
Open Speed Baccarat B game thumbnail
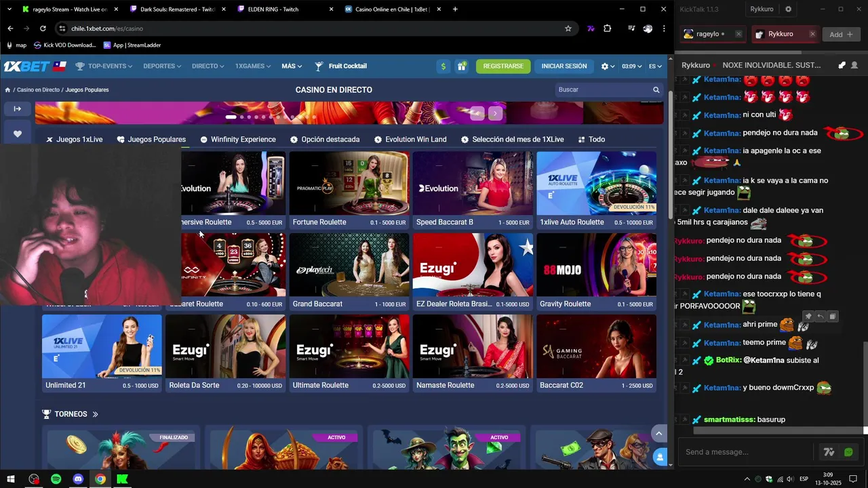pos(473,183)
